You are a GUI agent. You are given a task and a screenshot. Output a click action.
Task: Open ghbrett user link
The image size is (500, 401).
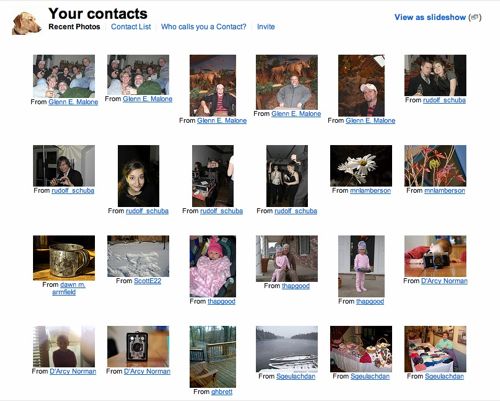(222, 392)
